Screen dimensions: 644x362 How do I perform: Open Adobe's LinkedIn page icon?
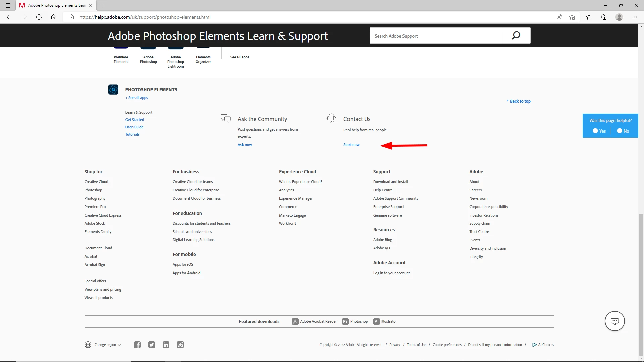point(166,345)
